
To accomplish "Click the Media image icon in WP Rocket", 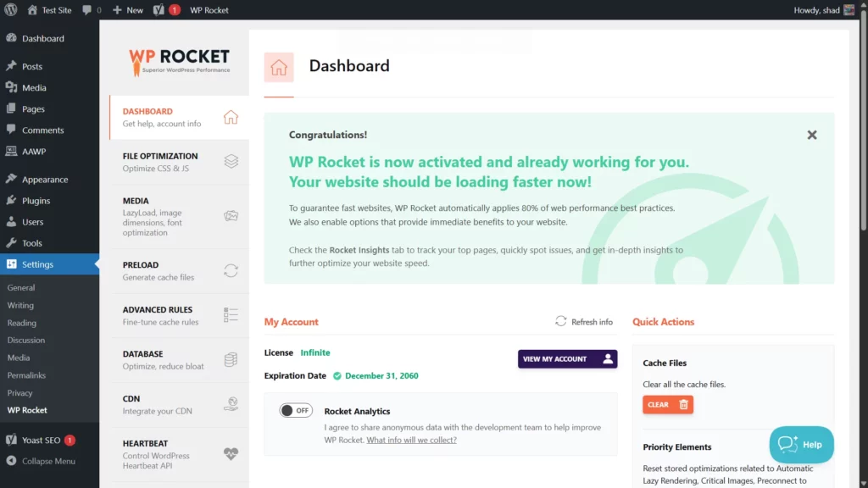I will [x=231, y=216].
